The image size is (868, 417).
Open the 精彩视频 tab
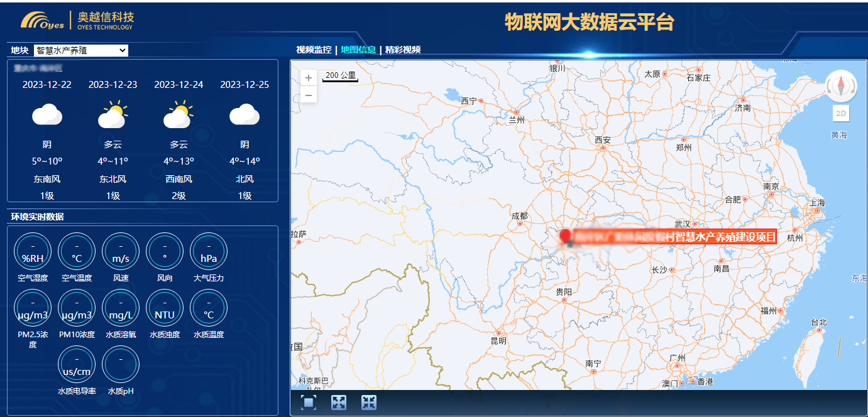(x=403, y=50)
